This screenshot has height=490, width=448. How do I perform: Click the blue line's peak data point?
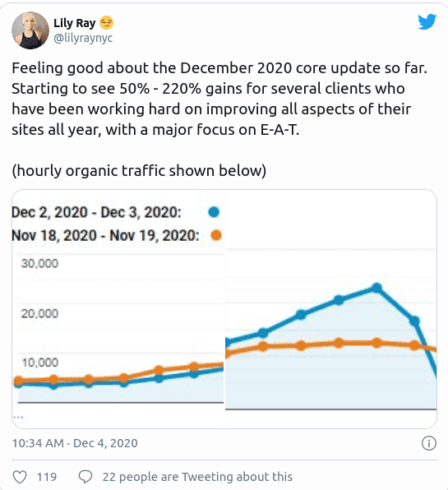tap(377, 288)
